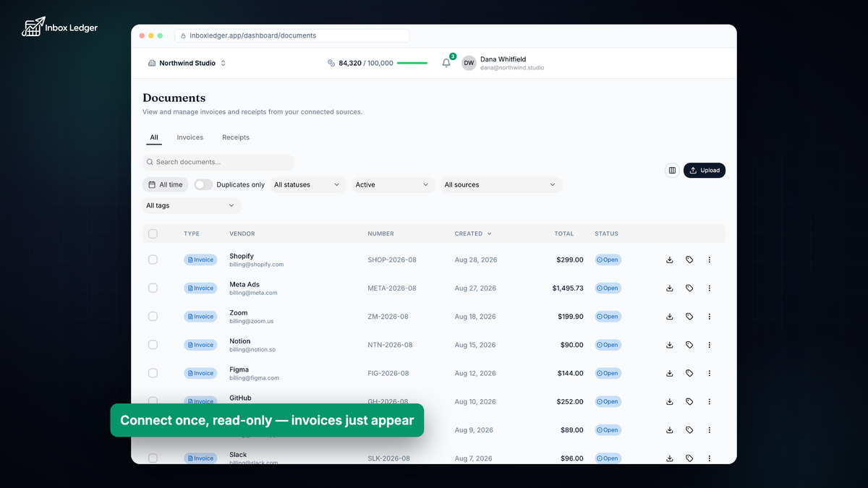Check the select-all header checkbox
Screen dimensions: 868x488
click(153, 234)
